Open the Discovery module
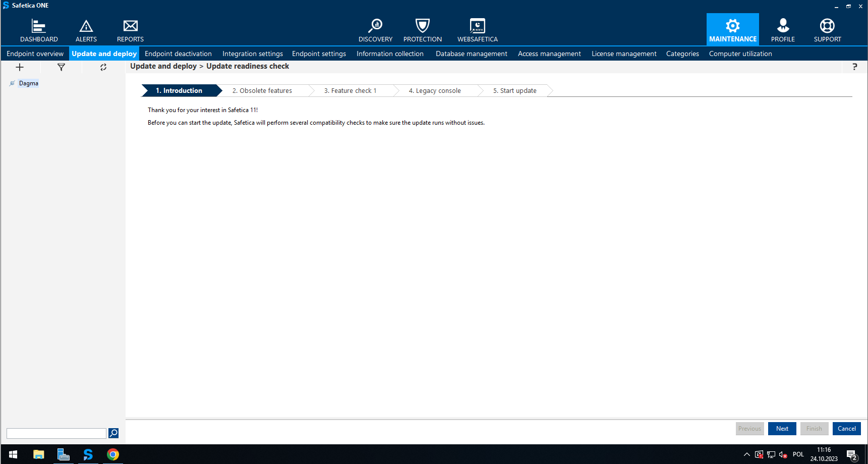Image resolution: width=868 pixels, height=464 pixels. (375, 30)
